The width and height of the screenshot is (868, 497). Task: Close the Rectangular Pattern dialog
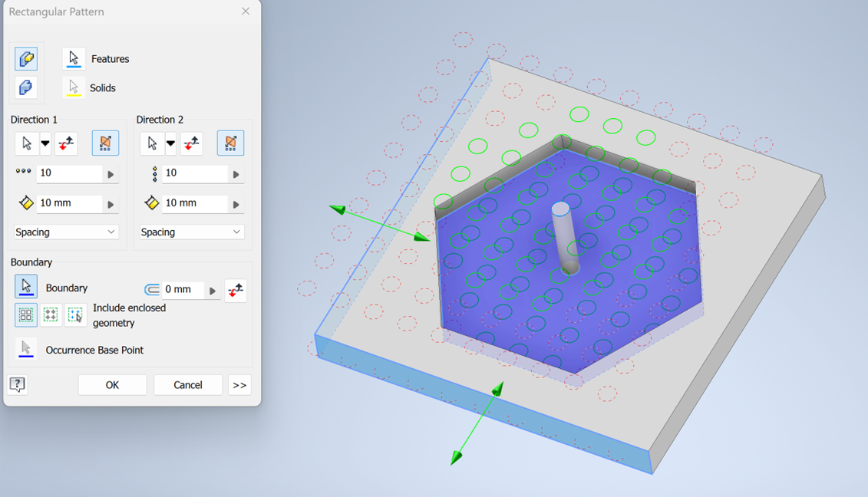(x=246, y=11)
